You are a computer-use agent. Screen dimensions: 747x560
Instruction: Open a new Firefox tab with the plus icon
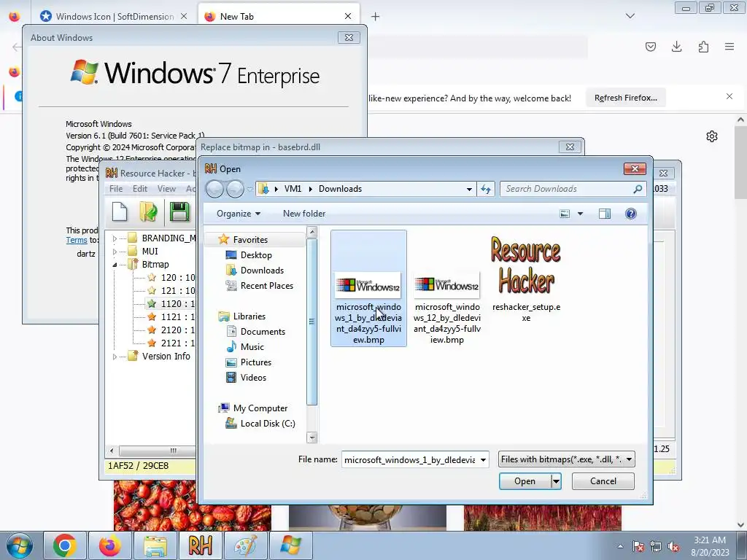376,17
